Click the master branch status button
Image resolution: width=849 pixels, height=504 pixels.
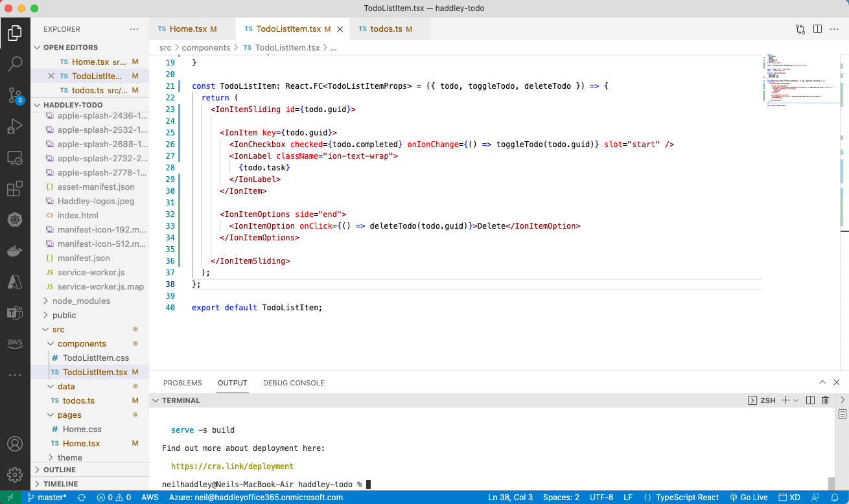point(47,498)
